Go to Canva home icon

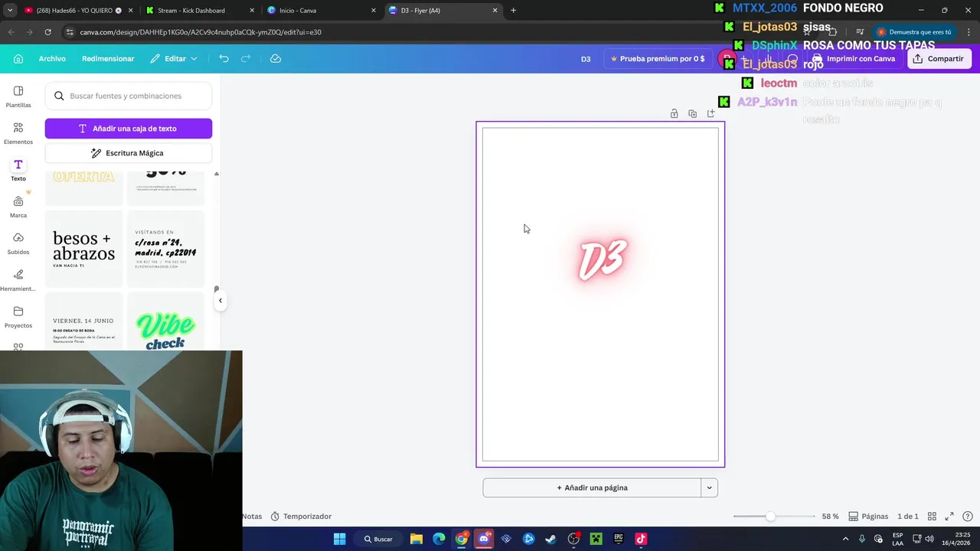tap(18, 59)
